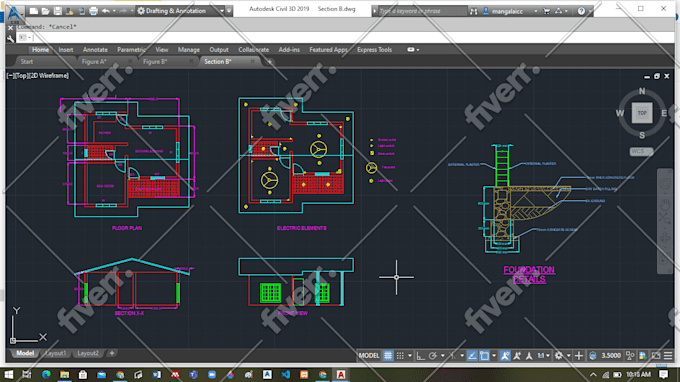Click the New drawing icon
Viewport: 680px width, 382px height.
(x=34, y=11)
